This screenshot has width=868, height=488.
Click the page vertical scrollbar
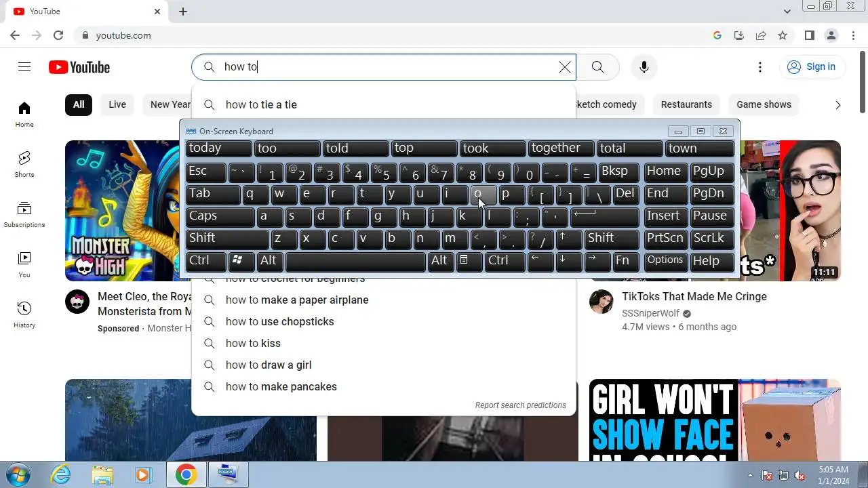coord(863,81)
